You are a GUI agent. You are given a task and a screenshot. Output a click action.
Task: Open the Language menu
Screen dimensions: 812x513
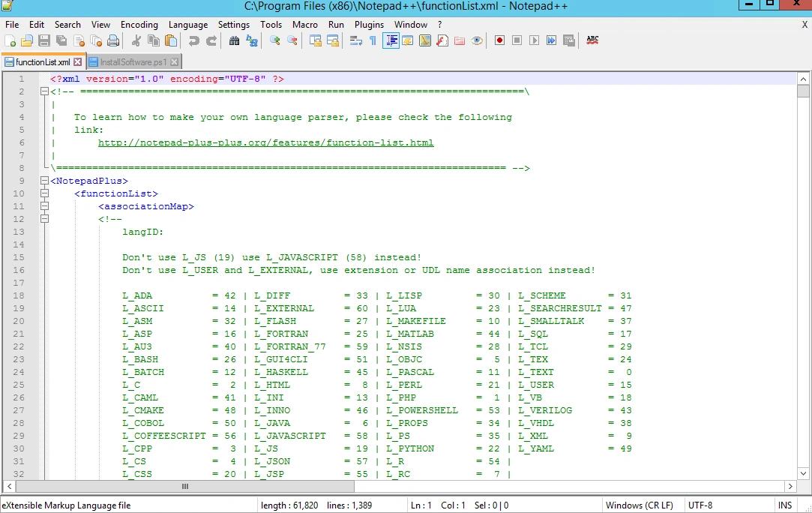188,24
